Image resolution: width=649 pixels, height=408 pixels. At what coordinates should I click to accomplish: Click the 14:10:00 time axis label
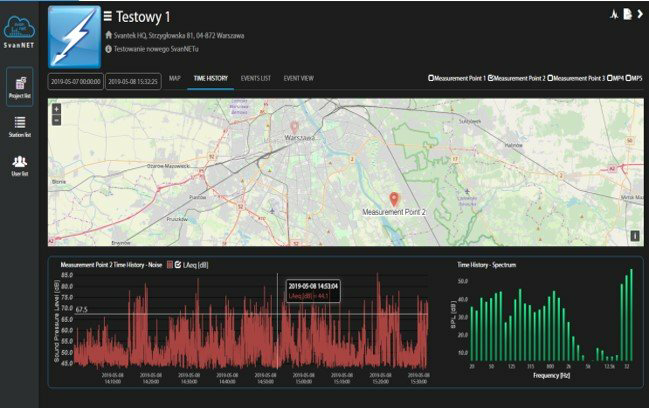[113, 378]
